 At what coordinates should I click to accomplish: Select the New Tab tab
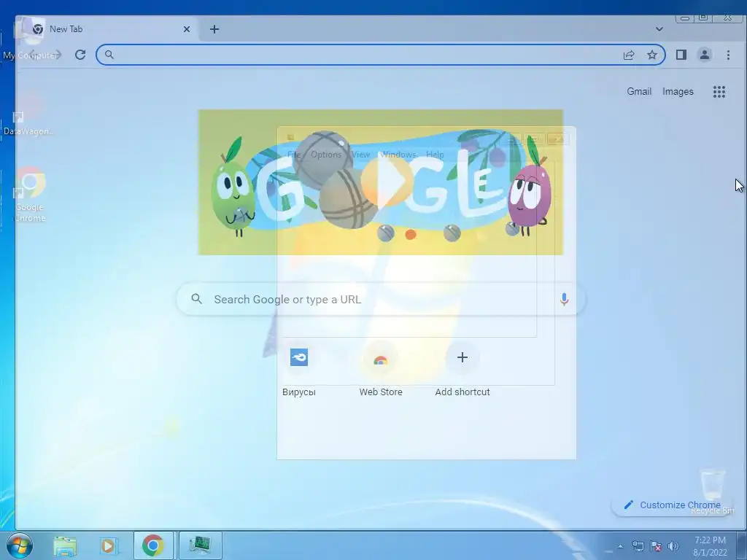106,29
